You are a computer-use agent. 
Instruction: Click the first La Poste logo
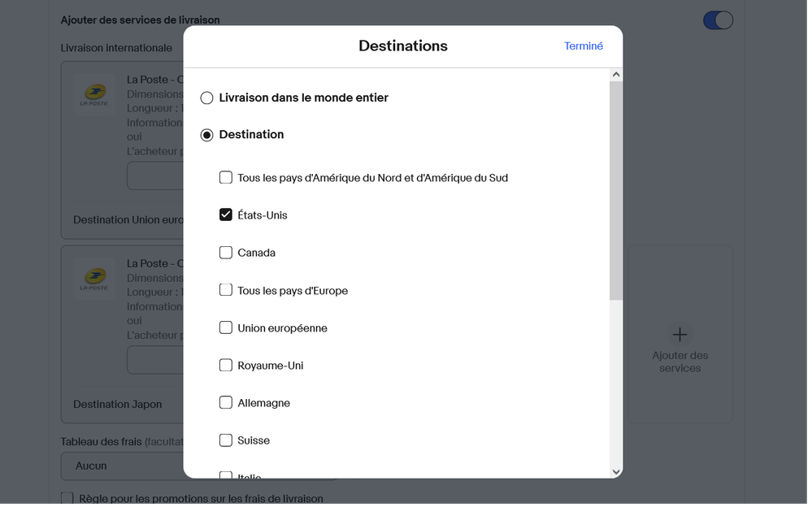94,95
